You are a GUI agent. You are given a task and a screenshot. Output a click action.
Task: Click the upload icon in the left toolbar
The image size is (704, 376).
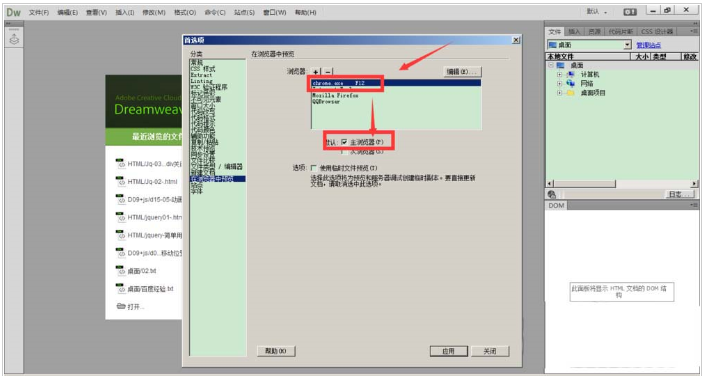(14, 40)
